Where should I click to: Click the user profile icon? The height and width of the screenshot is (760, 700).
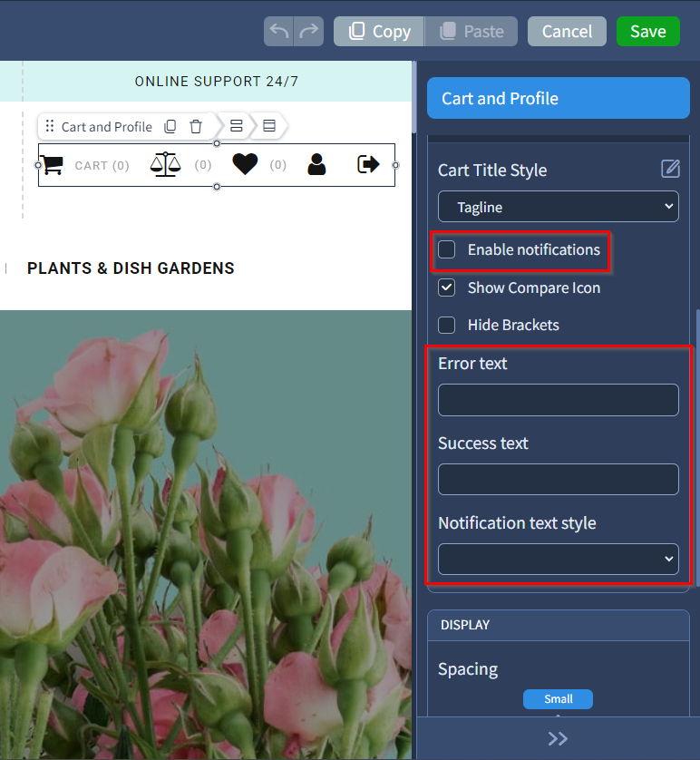(316, 164)
